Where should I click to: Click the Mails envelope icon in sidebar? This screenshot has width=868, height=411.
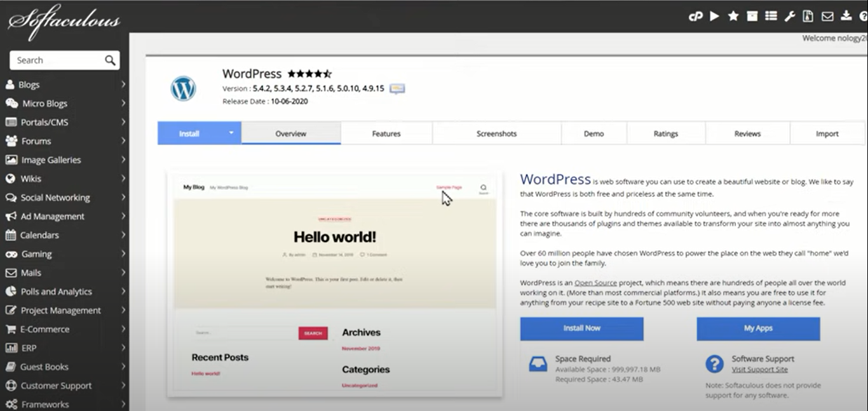click(11, 273)
